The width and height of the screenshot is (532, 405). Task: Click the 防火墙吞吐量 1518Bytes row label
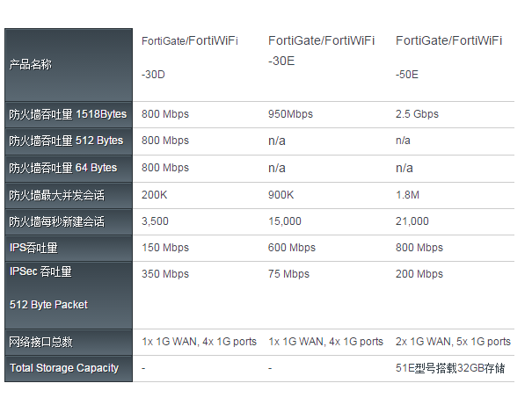(x=69, y=114)
